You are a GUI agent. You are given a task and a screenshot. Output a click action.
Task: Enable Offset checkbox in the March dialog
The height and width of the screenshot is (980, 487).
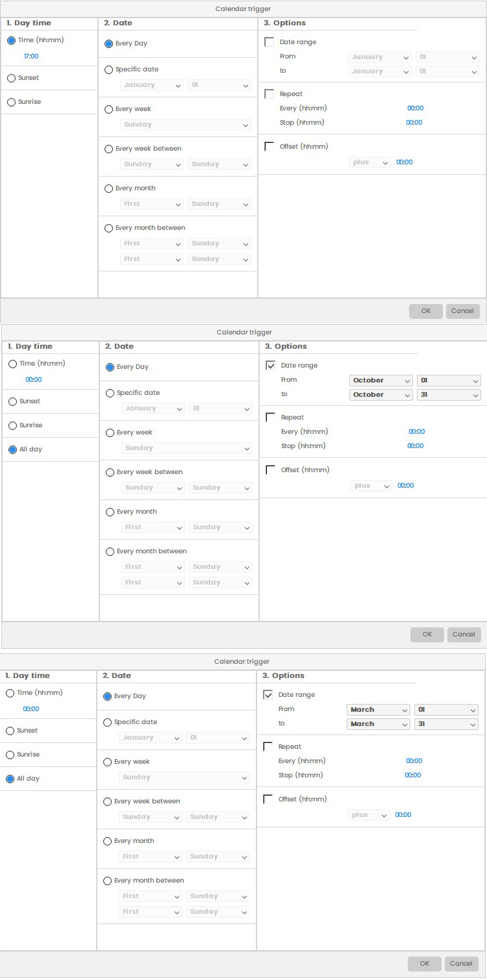pyautogui.click(x=268, y=799)
